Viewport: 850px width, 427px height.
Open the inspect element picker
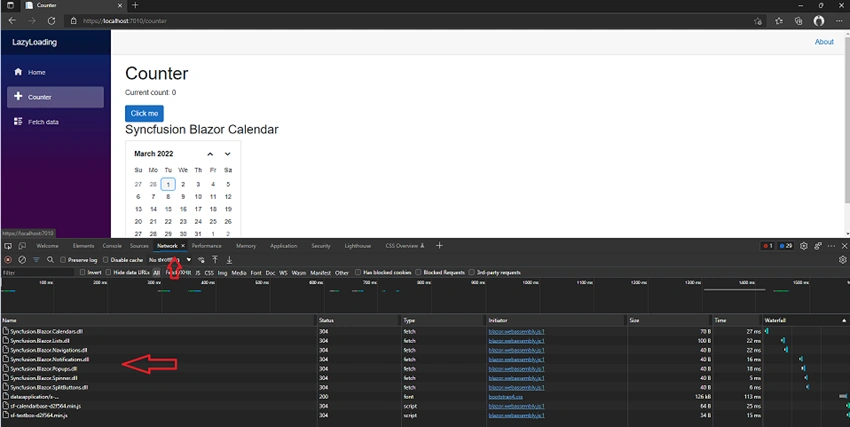(8, 246)
